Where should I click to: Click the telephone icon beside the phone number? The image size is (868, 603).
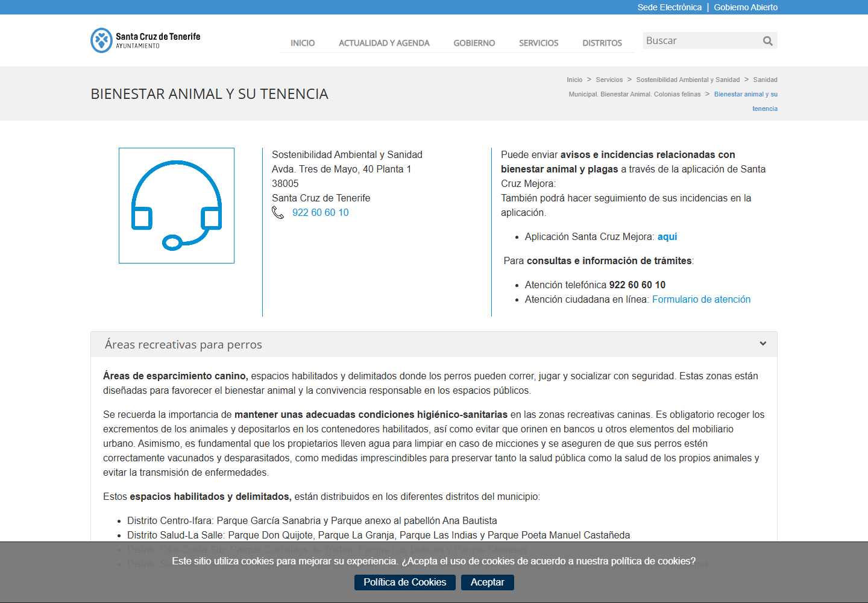pos(278,212)
